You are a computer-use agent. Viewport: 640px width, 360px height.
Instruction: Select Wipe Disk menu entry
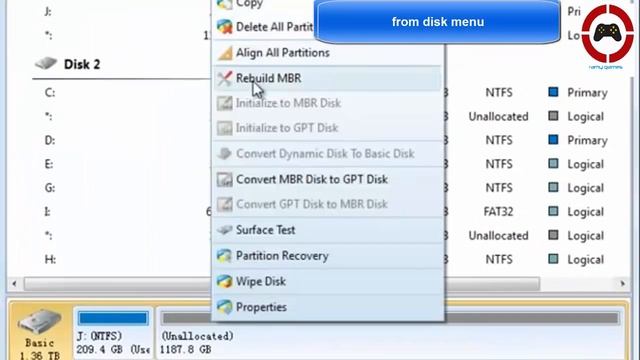327,282
